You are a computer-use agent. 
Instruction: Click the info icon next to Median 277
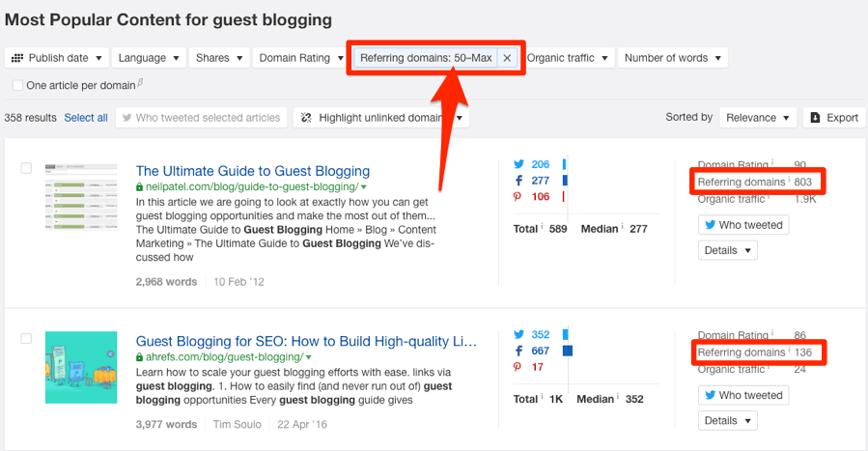click(623, 226)
